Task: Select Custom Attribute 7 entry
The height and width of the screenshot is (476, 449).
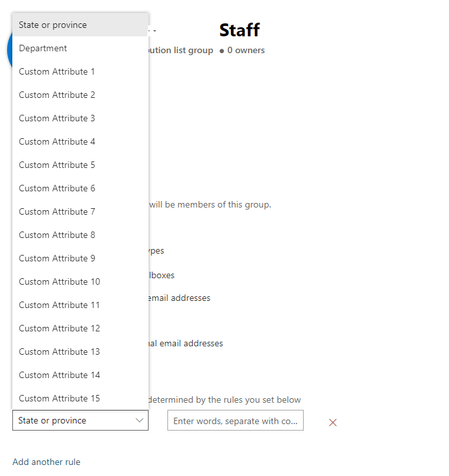Action: click(x=80, y=212)
